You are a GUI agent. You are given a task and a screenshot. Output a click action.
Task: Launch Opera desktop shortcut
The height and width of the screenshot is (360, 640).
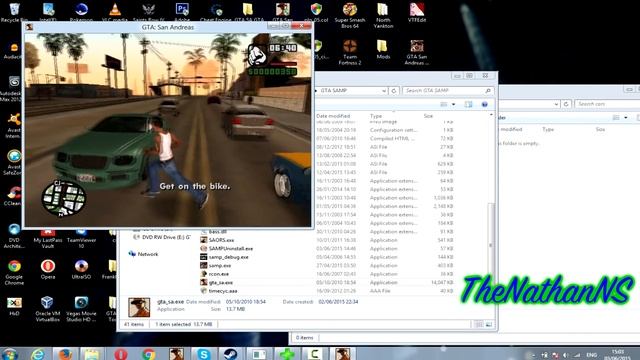48,269
